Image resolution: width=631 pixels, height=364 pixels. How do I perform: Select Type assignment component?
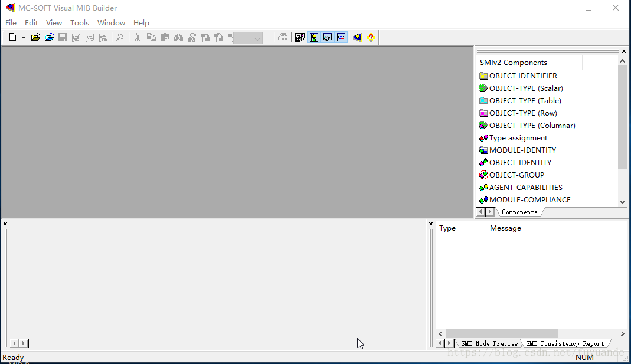click(514, 139)
